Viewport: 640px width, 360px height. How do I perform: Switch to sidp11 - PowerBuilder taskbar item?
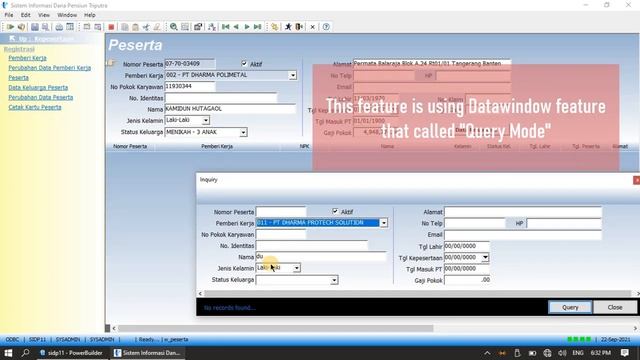coord(71,353)
